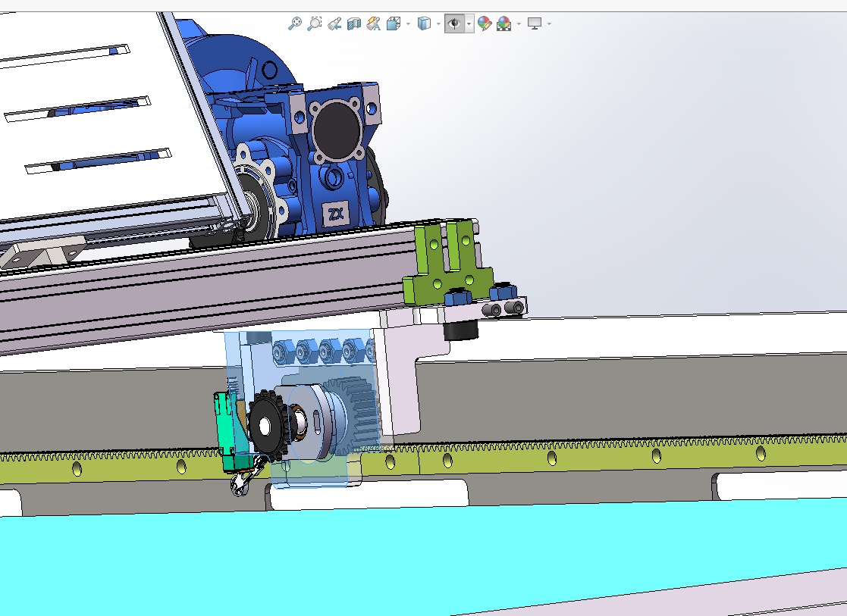Toggle the Hide/Show Items eye button

[454, 23]
